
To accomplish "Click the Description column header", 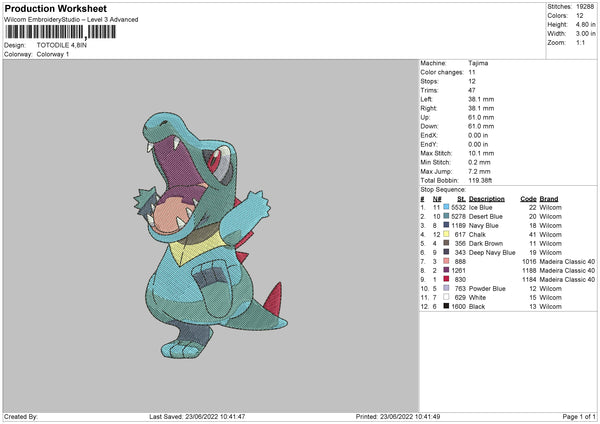I will (x=487, y=198).
